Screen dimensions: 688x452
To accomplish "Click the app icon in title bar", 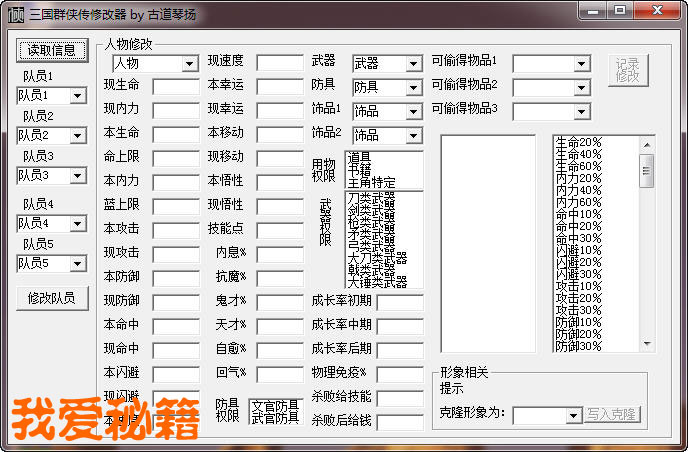I will pyautogui.click(x=13, y=11).
